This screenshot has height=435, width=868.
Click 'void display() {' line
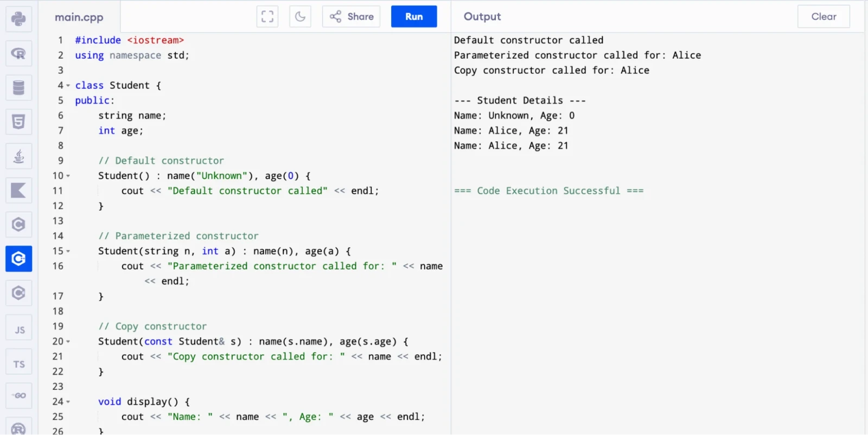(x=144, y=402)
